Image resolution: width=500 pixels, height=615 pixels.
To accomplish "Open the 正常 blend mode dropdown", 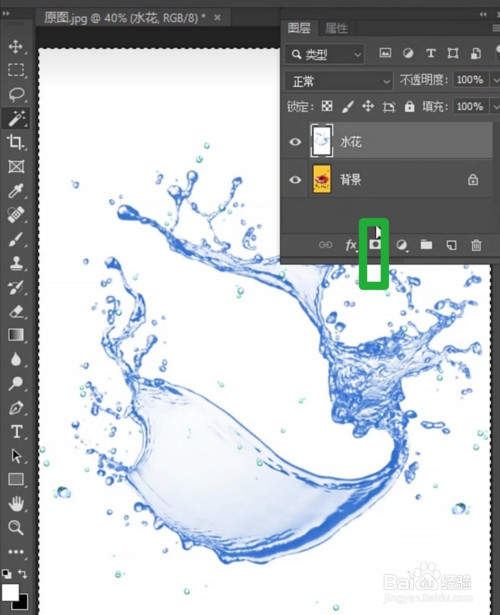I will pos(339,81).
